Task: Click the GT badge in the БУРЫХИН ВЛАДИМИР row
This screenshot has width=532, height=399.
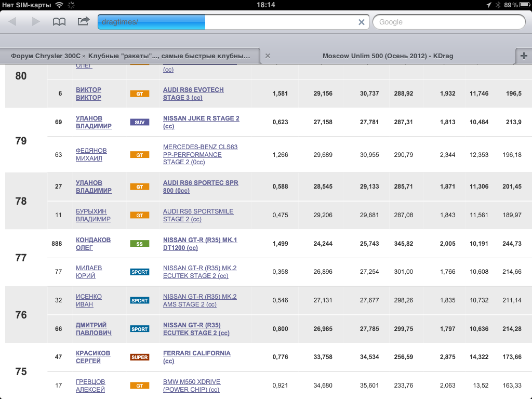Action: (x=139, y=215)
